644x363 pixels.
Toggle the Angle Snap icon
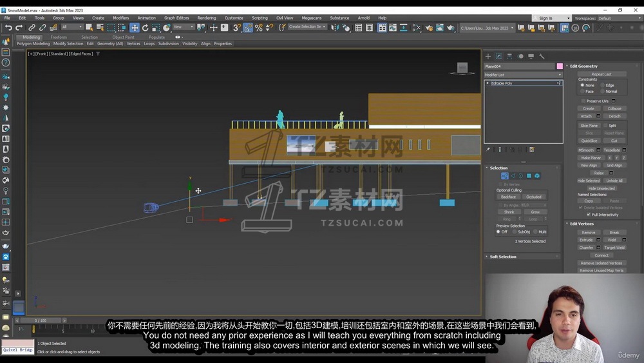[x=248, y=28]
